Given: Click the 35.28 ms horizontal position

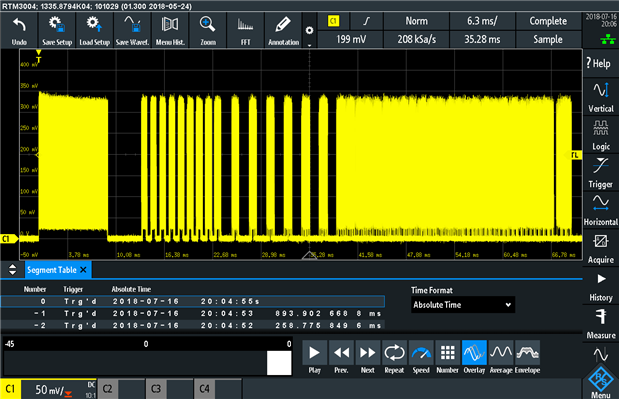Looking at the screenshot, I should click(x=482, y=39).
